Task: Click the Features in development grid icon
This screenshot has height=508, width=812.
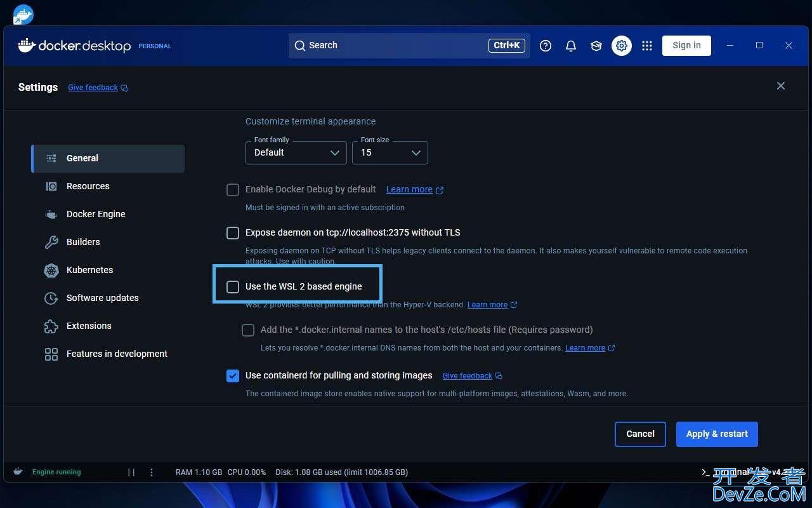Action: [x=51, y=354]
